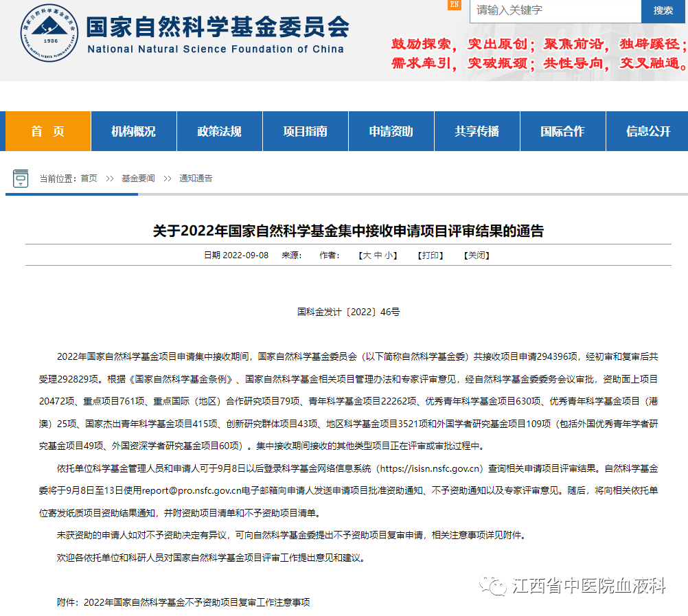Click the 关闭 close page link
688x616 pixels.
pyautogui.click(x=477, y=255)
